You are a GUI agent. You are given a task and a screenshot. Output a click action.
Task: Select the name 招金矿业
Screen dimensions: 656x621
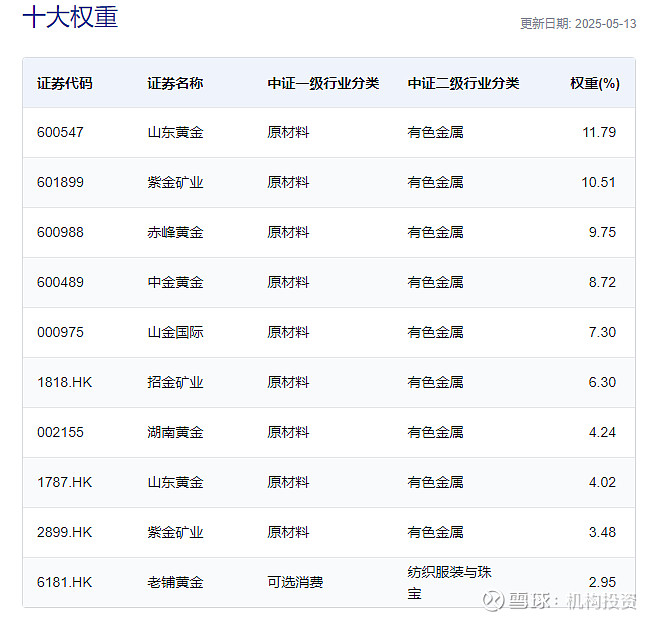coord(175,382)
